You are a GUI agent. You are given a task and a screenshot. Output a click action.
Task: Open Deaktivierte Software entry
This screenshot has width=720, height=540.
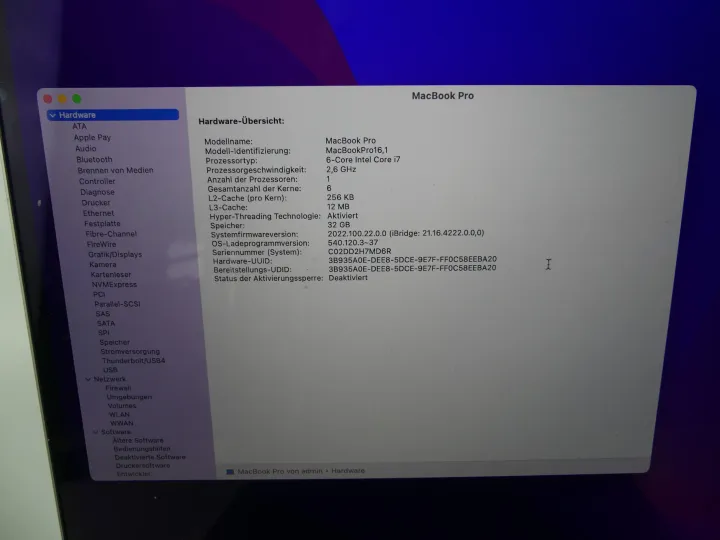150,457
